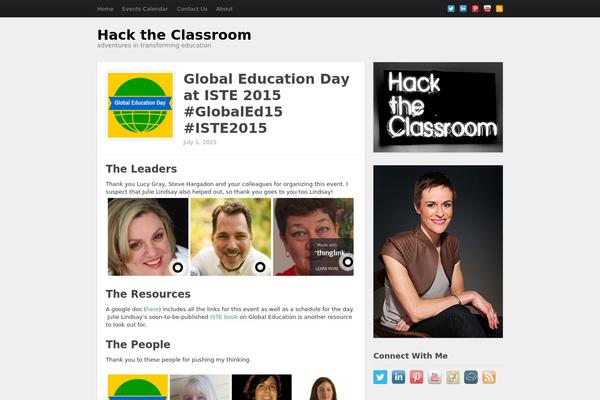
Task: Click LinkedIn icon under Connect With Me
Action: coord(398,377)
